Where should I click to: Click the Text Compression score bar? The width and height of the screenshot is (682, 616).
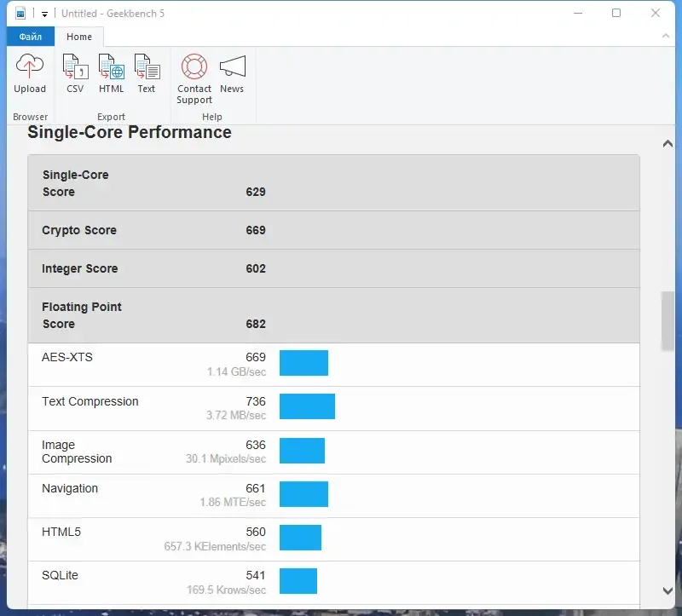[x=307, y=406]
